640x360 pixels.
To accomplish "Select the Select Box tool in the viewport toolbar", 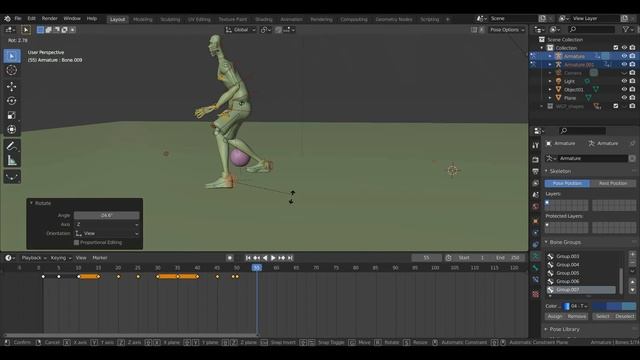I will (x=12, y=56).
